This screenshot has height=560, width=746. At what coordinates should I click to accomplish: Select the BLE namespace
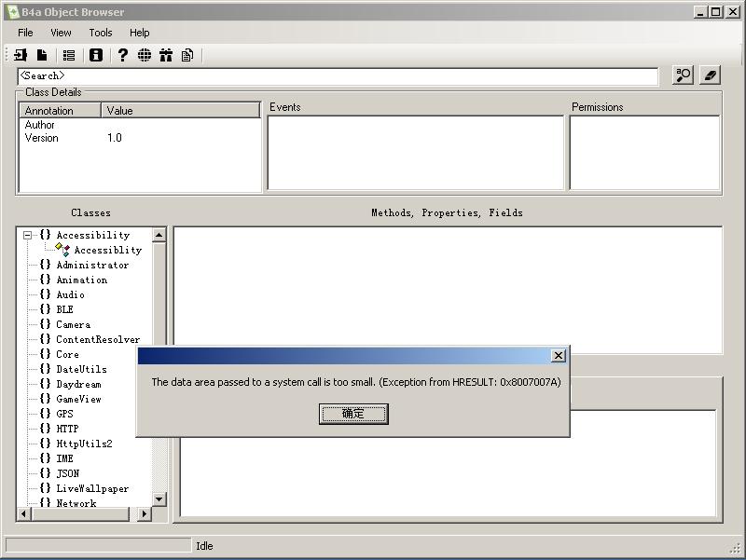(64, 309)
